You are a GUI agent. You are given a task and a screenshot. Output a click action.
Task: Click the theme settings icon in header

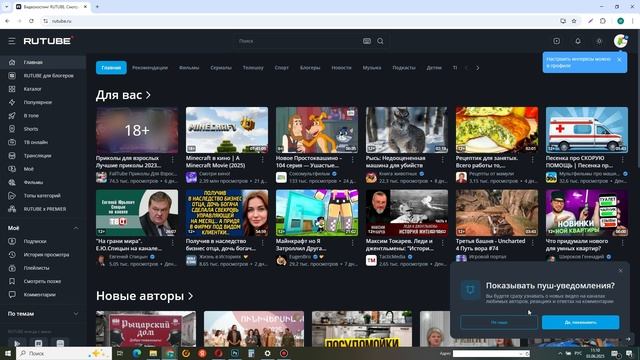(599, 41)
